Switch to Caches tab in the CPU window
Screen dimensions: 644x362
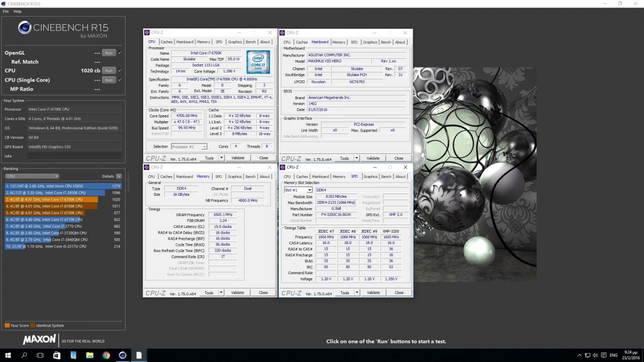[166, 42]
